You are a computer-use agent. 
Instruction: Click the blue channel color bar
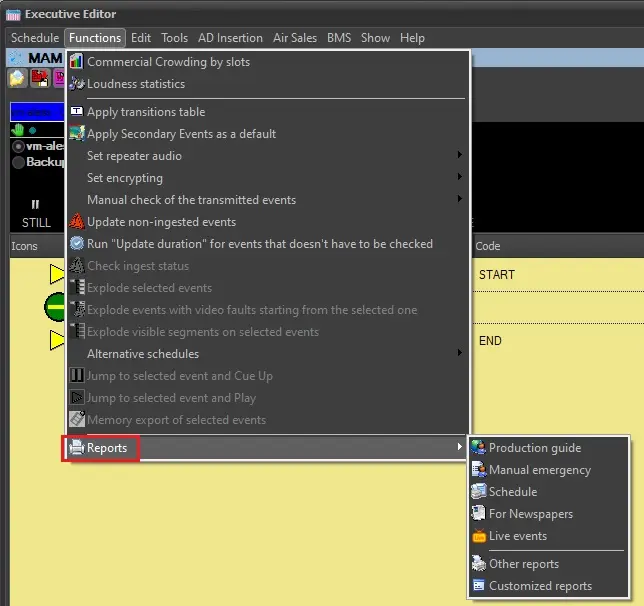click(x=36, y=112)
